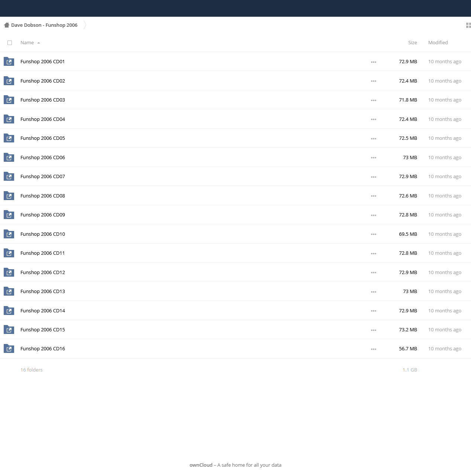Show the three-dot actions for CD11

coord(374,254)
